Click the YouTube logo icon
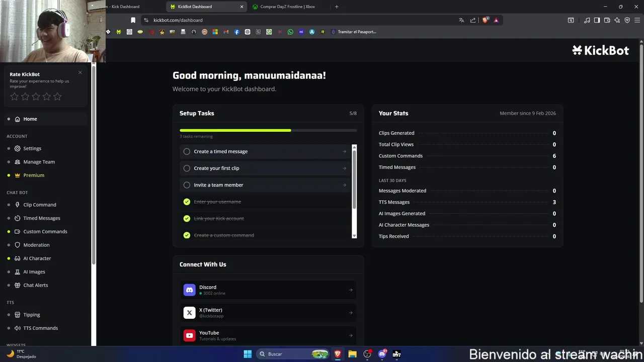Image resolution: width=644 pixels, height=362 pixels. (189, 335)
